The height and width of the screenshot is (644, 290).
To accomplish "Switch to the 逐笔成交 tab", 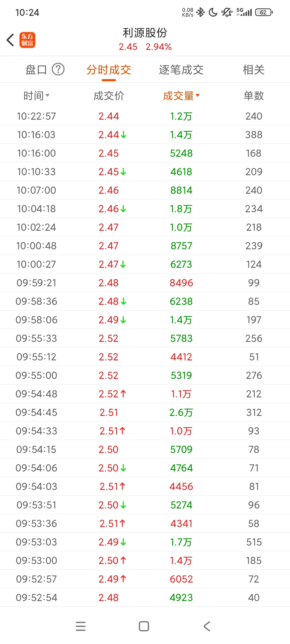I will 181,70.
